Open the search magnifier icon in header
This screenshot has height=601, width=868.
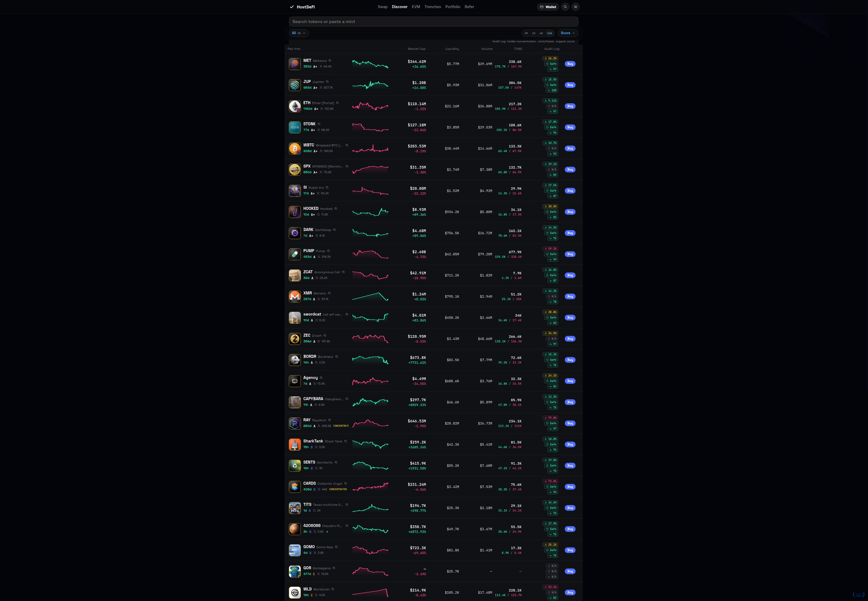tap(565, 7)
